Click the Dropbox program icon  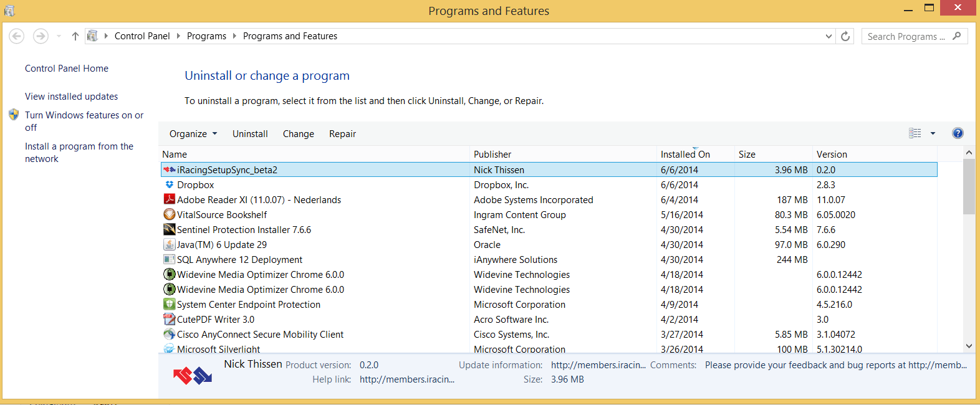(x=169, y=185)
